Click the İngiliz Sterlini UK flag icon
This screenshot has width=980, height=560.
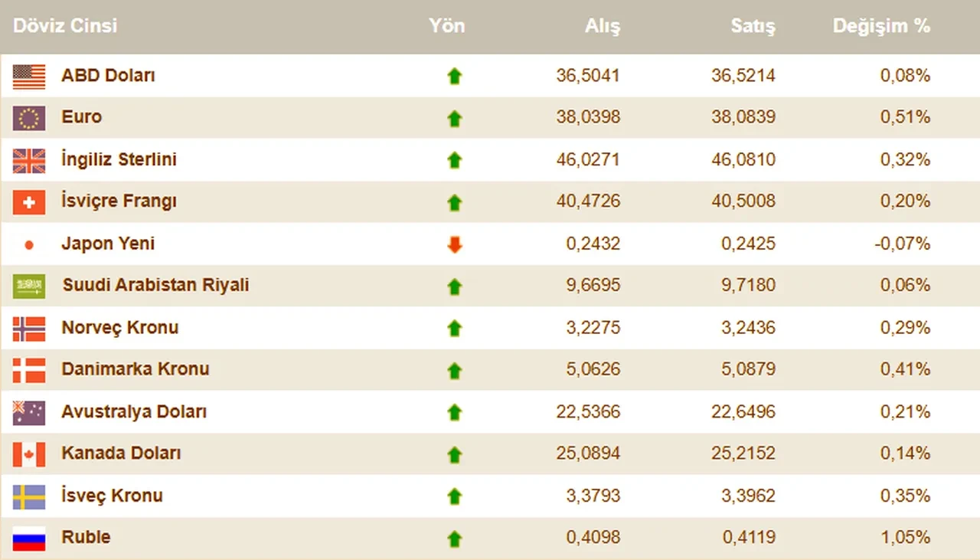(x=29, y=160)
